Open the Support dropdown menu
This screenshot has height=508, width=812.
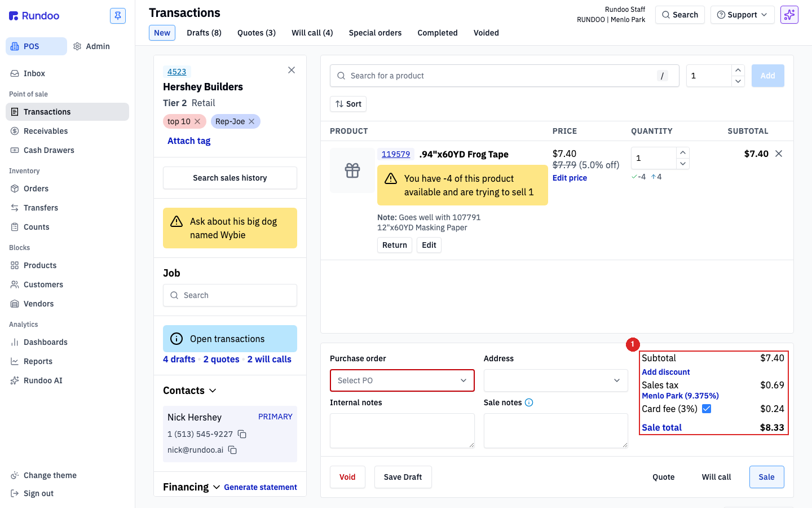coord(742,15)
